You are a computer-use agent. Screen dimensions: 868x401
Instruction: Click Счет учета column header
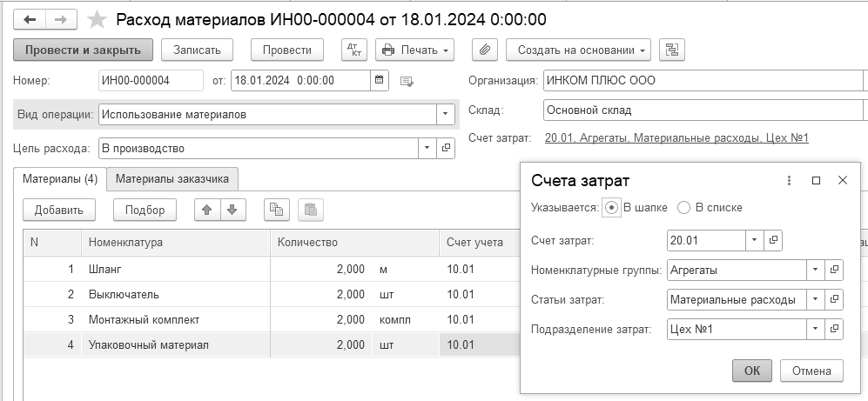[480, 243]
